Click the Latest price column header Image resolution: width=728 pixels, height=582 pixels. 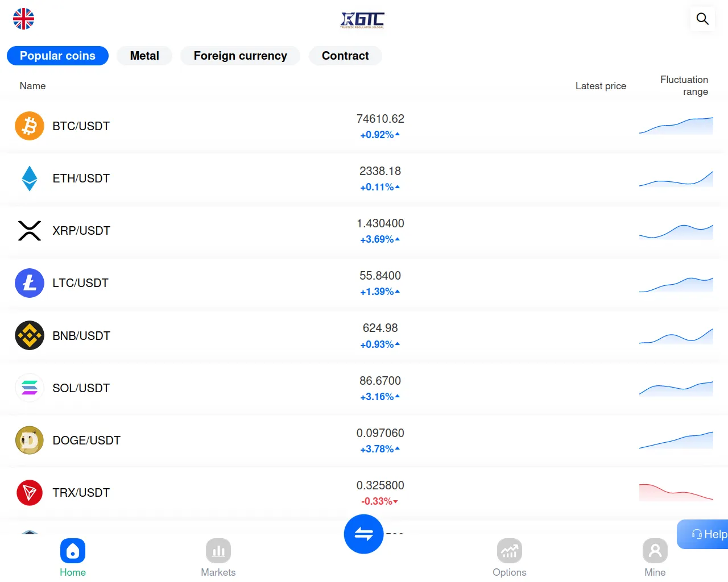click(601, 86)
